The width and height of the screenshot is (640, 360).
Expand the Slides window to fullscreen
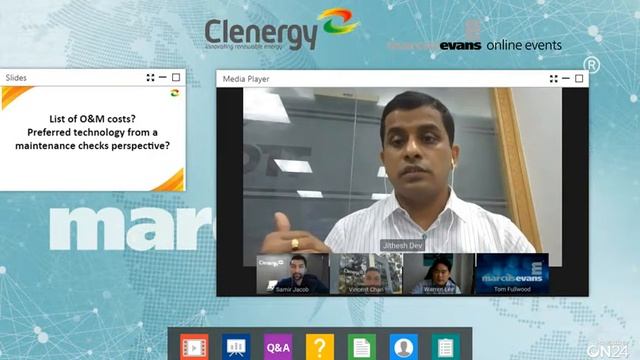click(x=151, y=78)
